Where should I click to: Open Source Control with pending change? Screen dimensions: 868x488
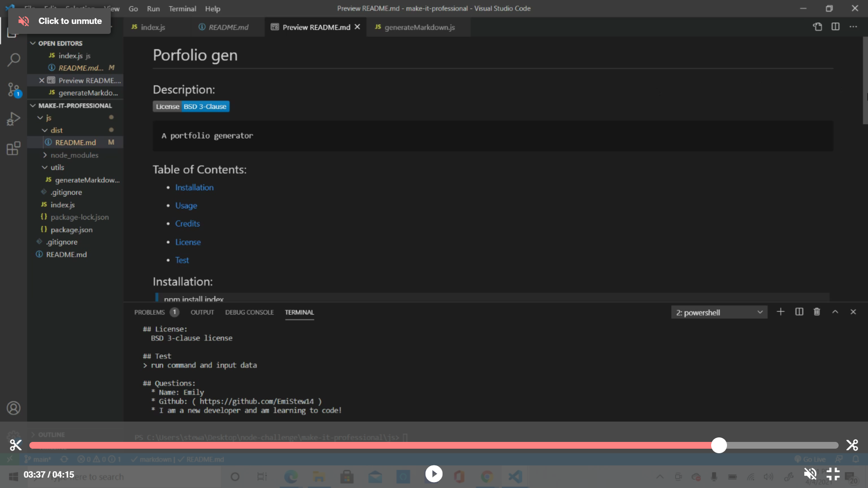tap(14, 89)
